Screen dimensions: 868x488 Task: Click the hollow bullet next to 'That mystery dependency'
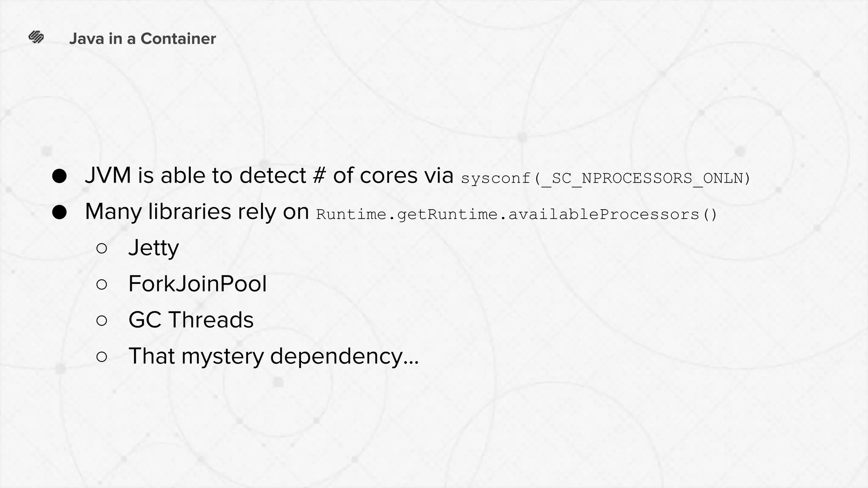(102, 357)
